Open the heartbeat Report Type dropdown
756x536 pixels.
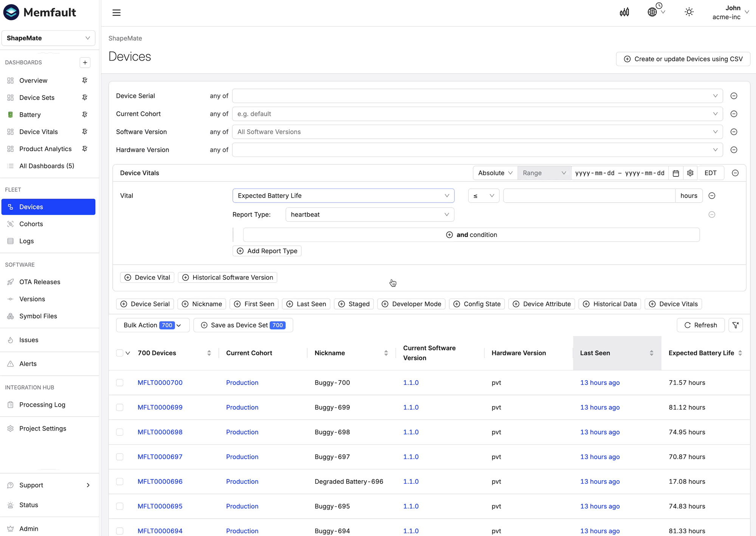click(x=370, y=215)
